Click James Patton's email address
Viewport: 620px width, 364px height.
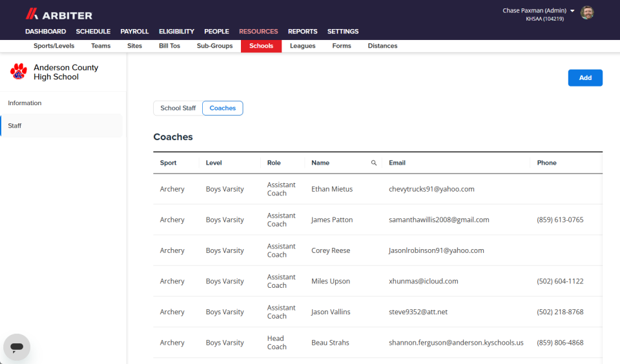click(439, 219)
